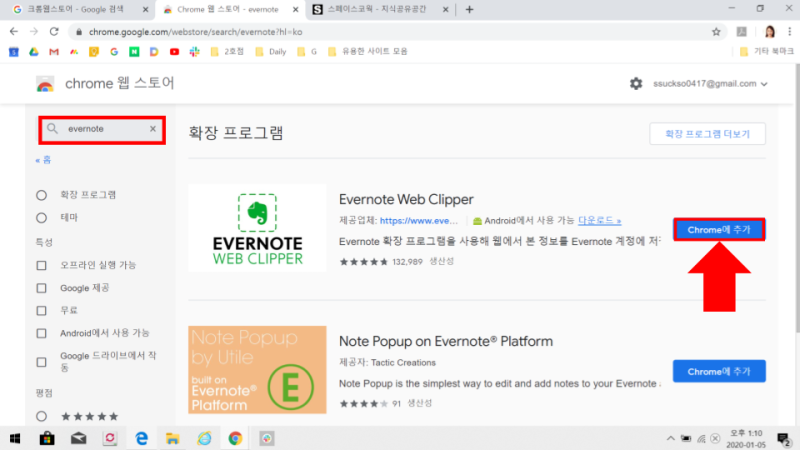The height and width of the screenshot is (450, 800).
Task: Open a new browser tab
Action: [x=469, y=9]
